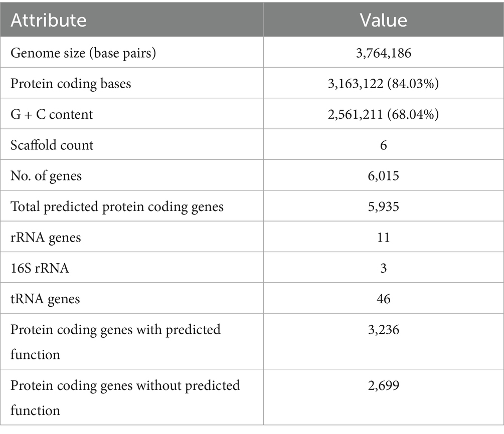
Task: Select the Scaffold count row label
Action: tap(52, 145)
